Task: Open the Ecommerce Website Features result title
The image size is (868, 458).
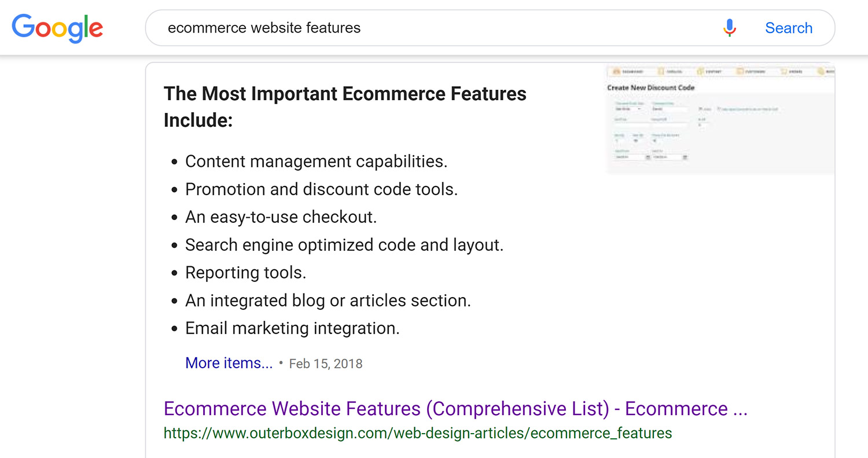Action: [x=456, y=409]
